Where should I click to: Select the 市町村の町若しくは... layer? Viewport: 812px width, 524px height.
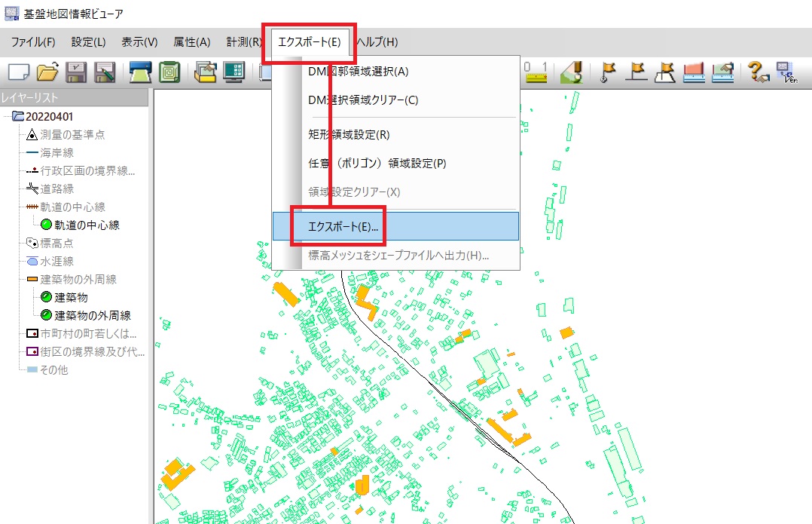89,334
